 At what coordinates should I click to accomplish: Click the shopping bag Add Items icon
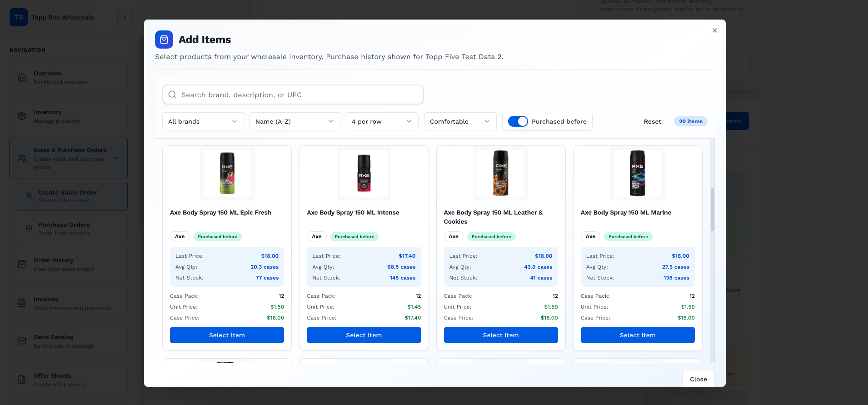(164, 40)
